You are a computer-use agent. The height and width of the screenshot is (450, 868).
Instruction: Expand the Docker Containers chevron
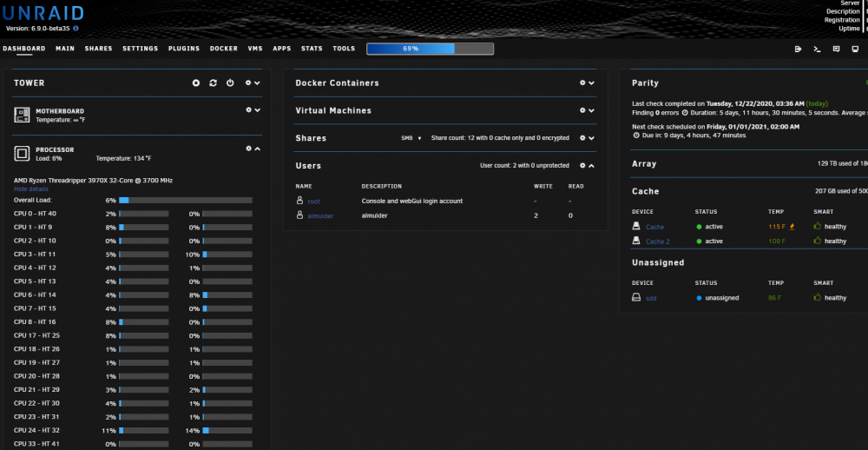(x=591, y=83)
